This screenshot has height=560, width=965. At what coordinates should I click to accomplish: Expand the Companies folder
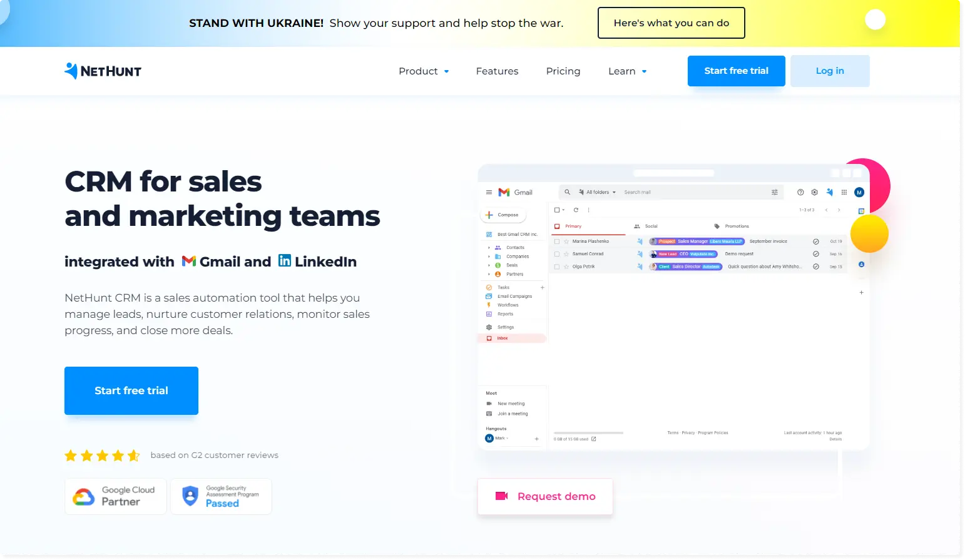point(489,257)
